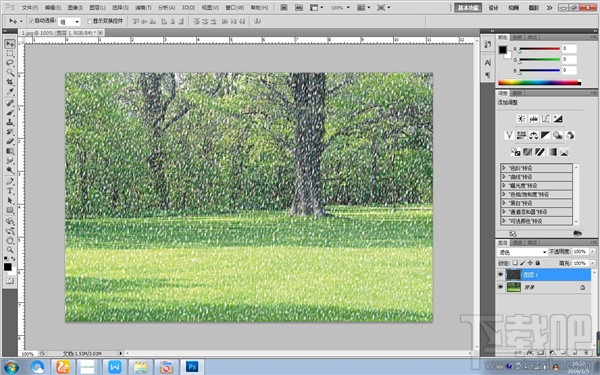Toggle lock all padlock icon
600x375 pixels.
pyautogui.click(x=538, y=263)
